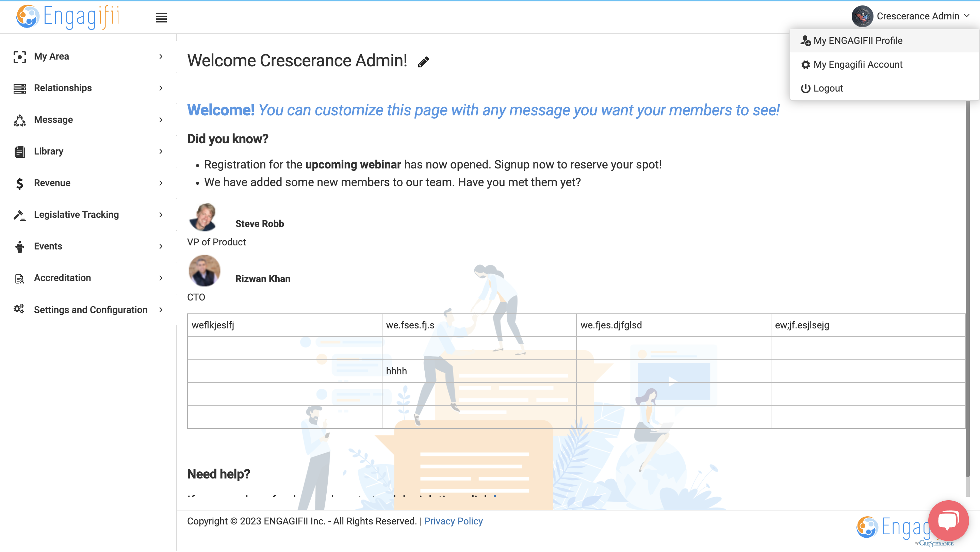The height and width of the screenshot is (552, 980).
Task: Click the we.fses.fj.s table cell
Action: pyautogui.click(x=479, y=325)
